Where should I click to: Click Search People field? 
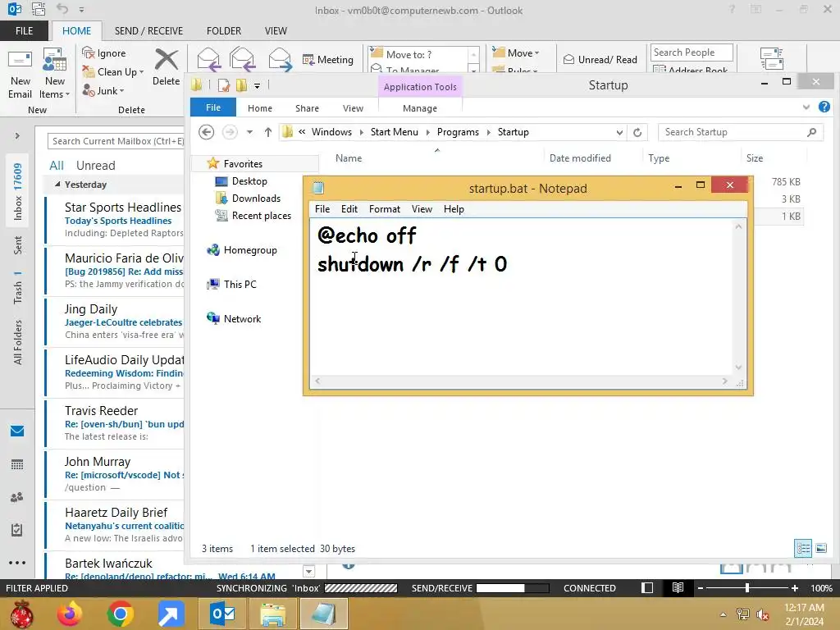691,52
